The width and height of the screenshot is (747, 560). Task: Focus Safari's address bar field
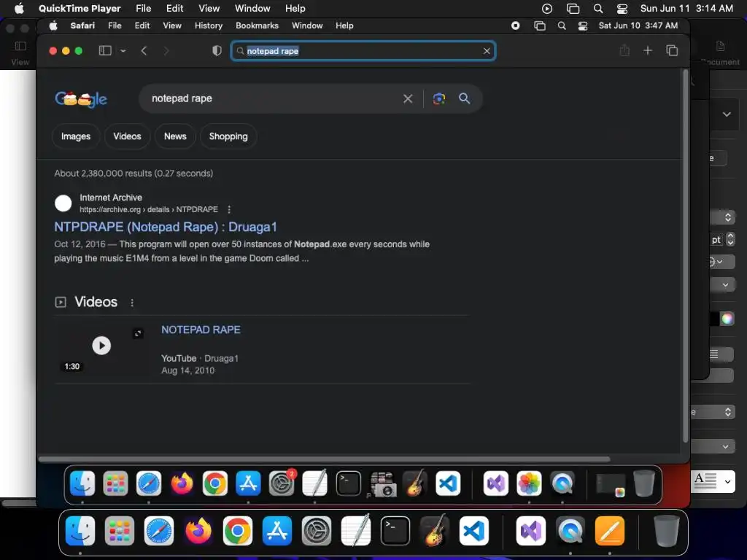point(363,51)
